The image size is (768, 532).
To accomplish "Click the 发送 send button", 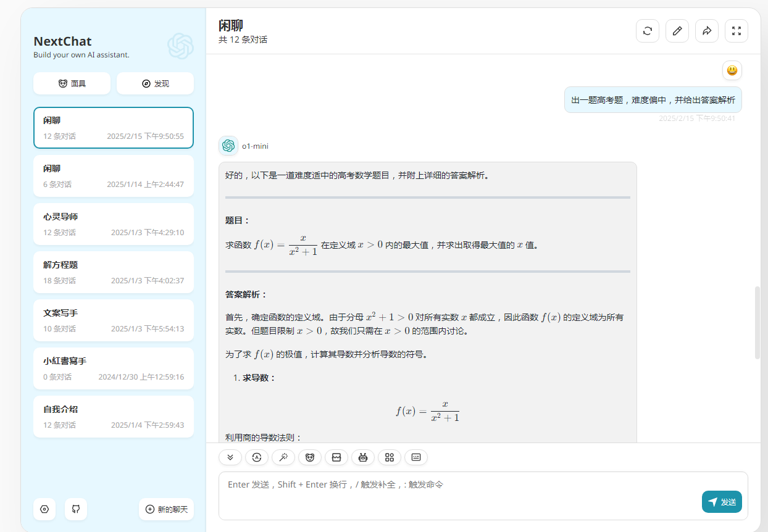I will [x=722, y=502].
